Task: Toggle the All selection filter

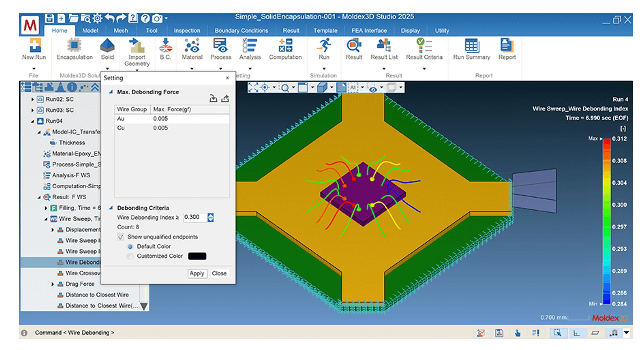Action: [353, 88]
